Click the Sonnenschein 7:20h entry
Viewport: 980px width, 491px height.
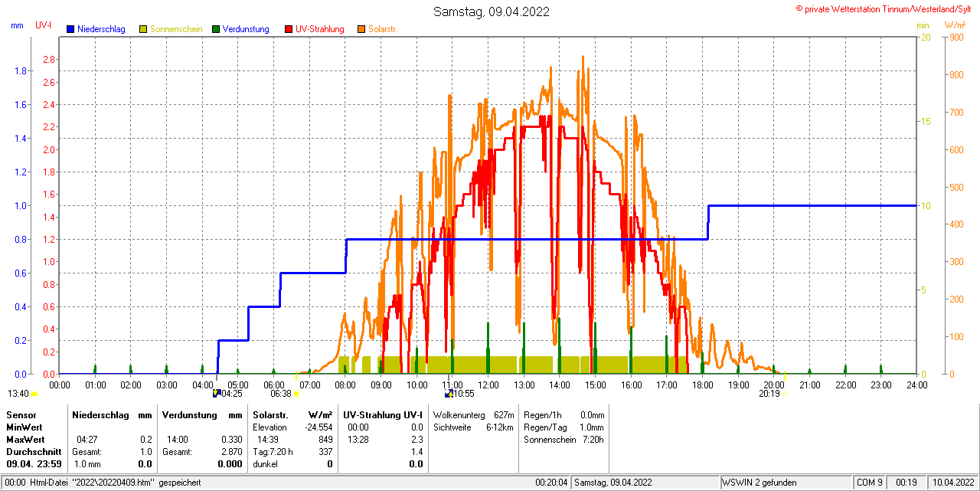[564, 440]
